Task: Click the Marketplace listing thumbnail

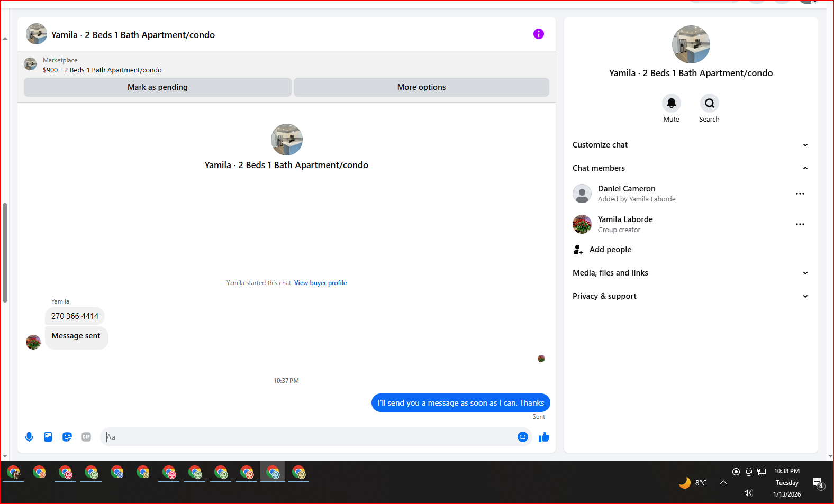Action: click(30, 64)
